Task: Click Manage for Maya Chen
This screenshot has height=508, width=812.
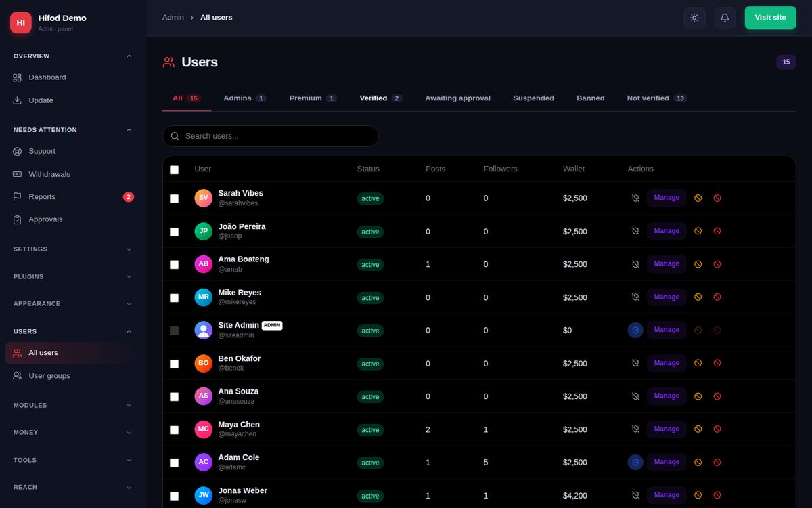Action: click(x=667, y=429)
